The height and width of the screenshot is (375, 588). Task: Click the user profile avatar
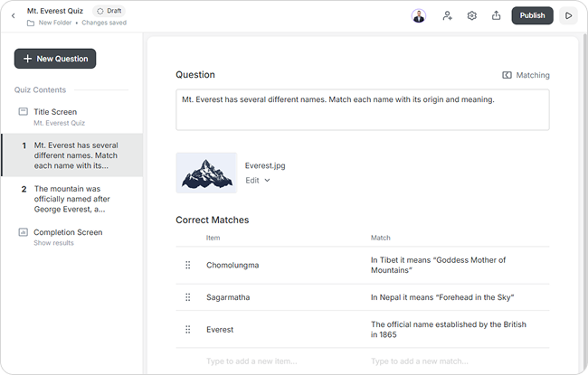coord(419,15)
